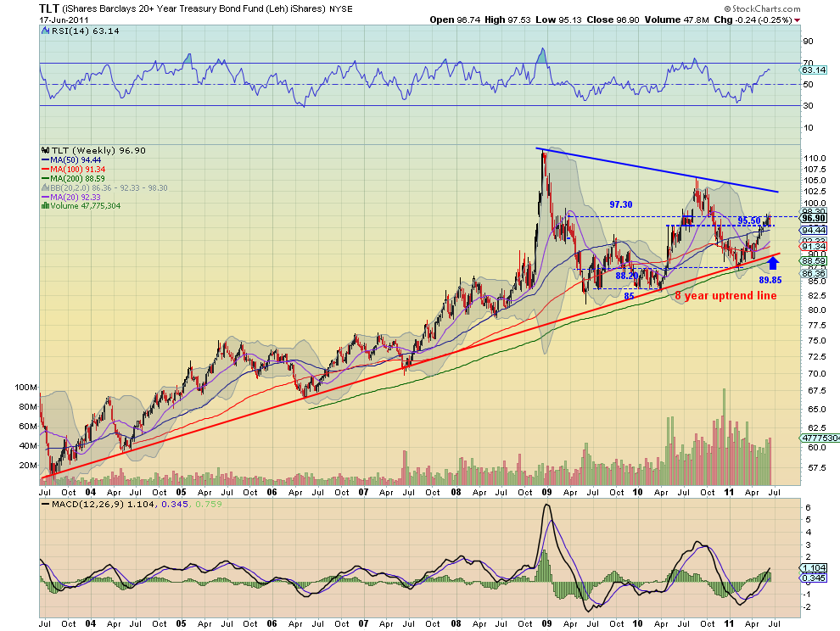Click the NYSE exchange label
Screen dimensions: 840x631
[x=341, y=9]
